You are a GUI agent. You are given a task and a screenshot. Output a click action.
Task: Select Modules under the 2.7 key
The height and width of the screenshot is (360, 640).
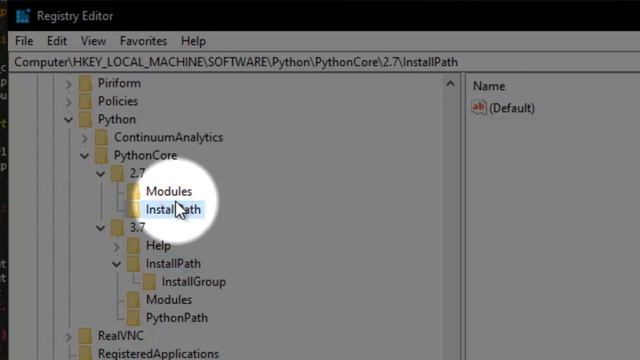[169, 191]
